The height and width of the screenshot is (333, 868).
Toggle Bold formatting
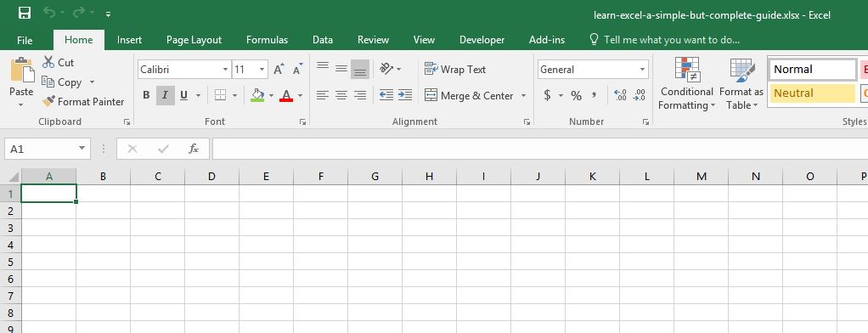[146, 95]
